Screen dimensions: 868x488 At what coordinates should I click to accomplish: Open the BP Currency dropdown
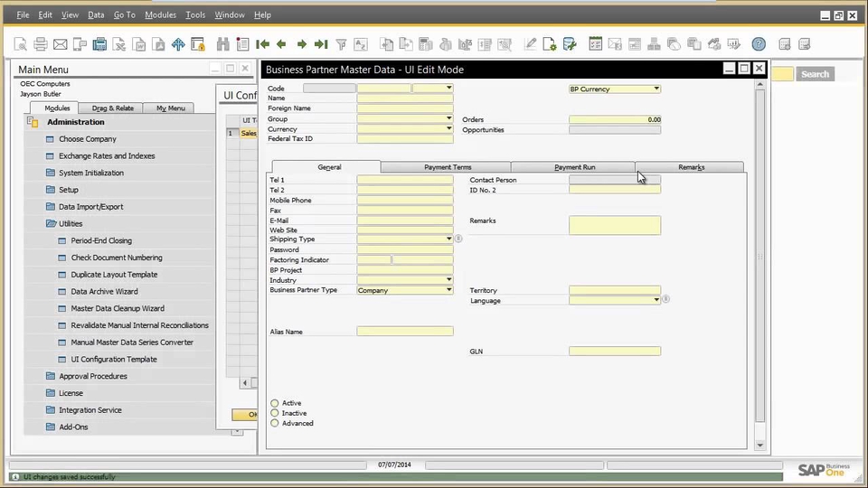coord(656,89)
